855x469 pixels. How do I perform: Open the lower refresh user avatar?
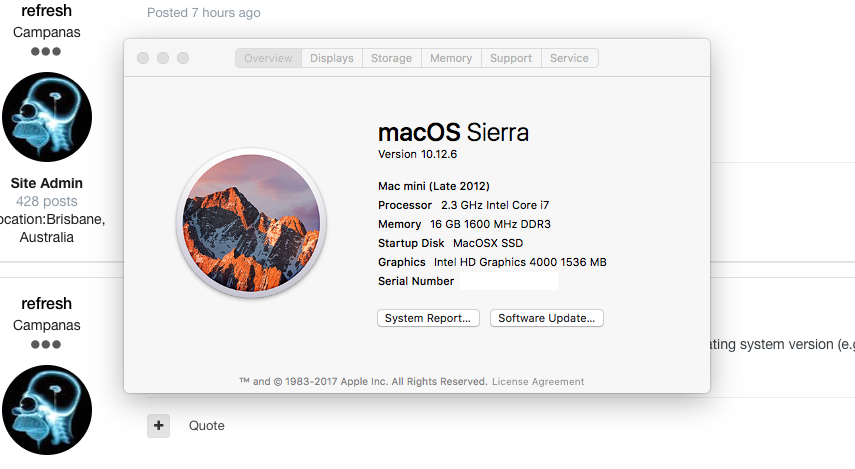(47, 410)
